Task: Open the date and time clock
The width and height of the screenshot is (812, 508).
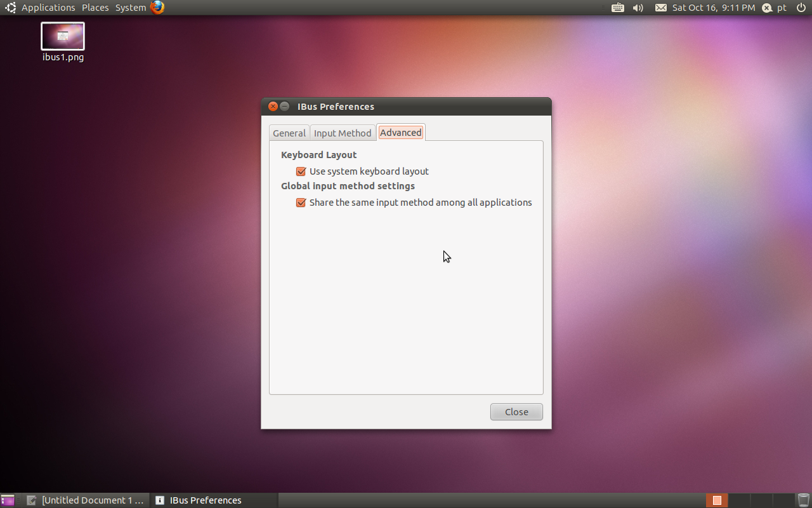Action: tap(714, 8)
